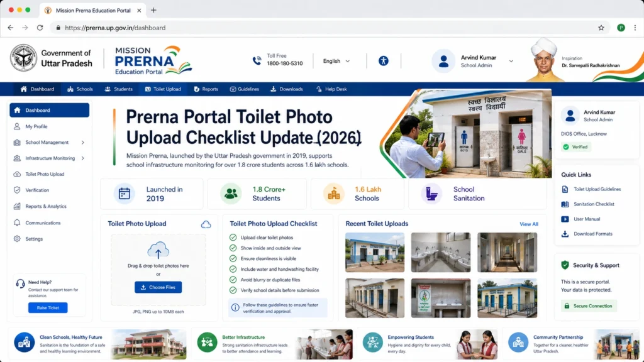Expand the Arvind Kumar account chevron
Screen dimensions: 644x362
click(511, 61)
